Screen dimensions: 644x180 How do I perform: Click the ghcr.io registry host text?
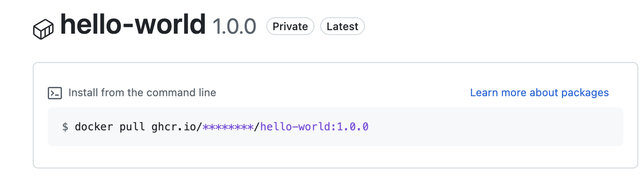coord(174,127)
